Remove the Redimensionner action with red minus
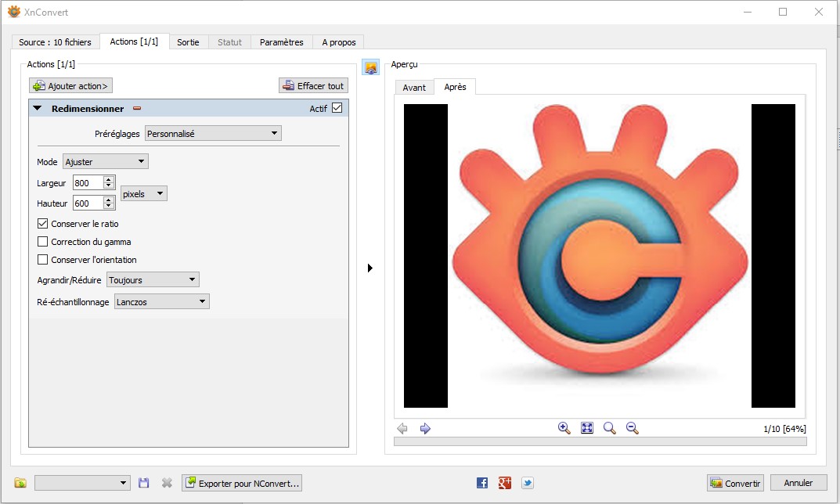Screen dimensions: 840x504 (137, 109)
